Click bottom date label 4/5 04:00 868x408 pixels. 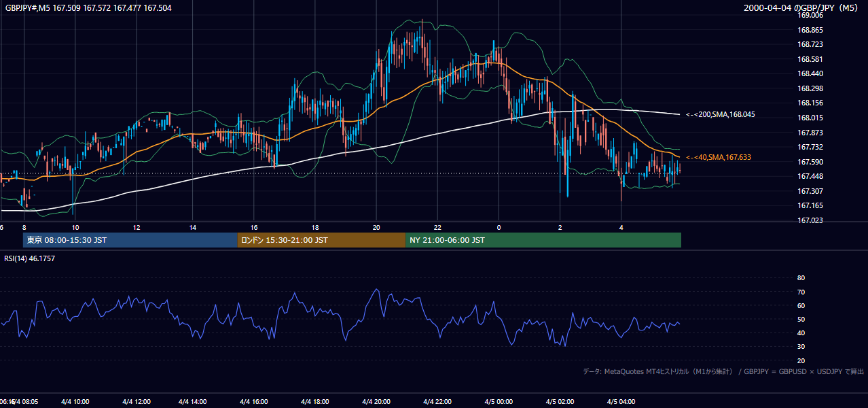pyautogui.click(x=621, y=401)
